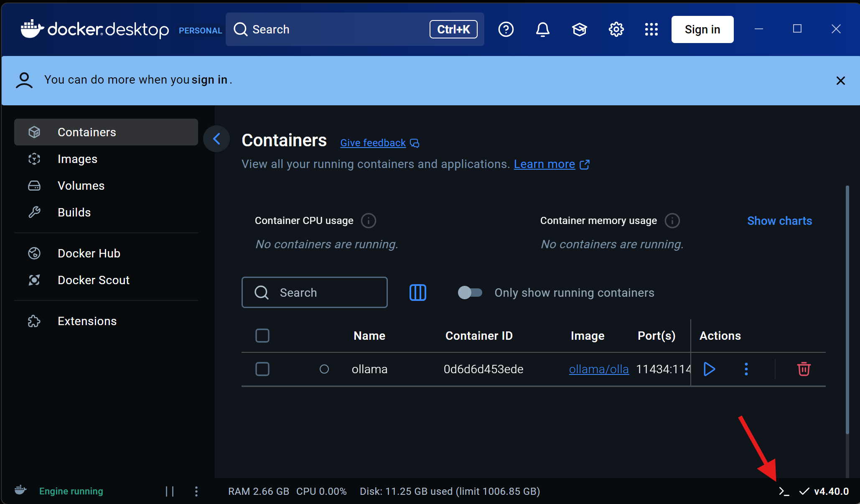
Task: Click the ollama container status circle
Action: coord(324,369)
